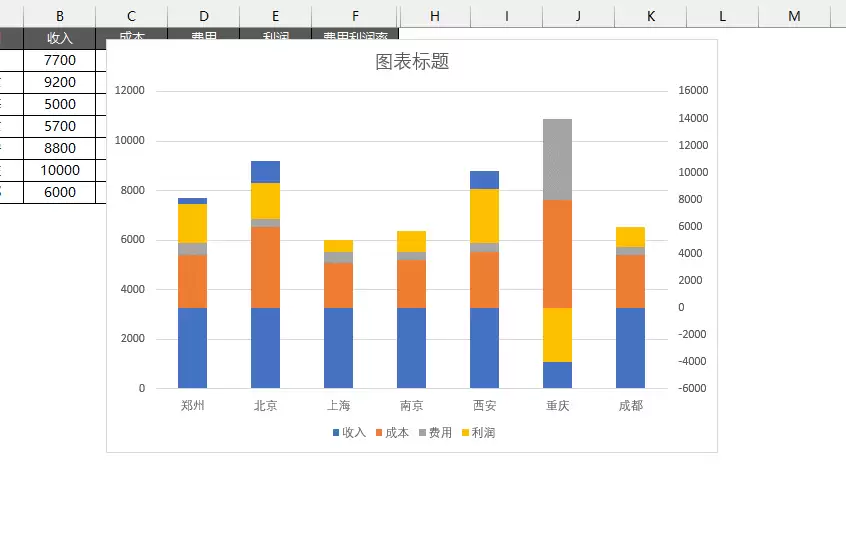The width and height of the screenshot is (846, 552).
Task: Select column header H
Action: pyautogui.click(x=435, y=16)
